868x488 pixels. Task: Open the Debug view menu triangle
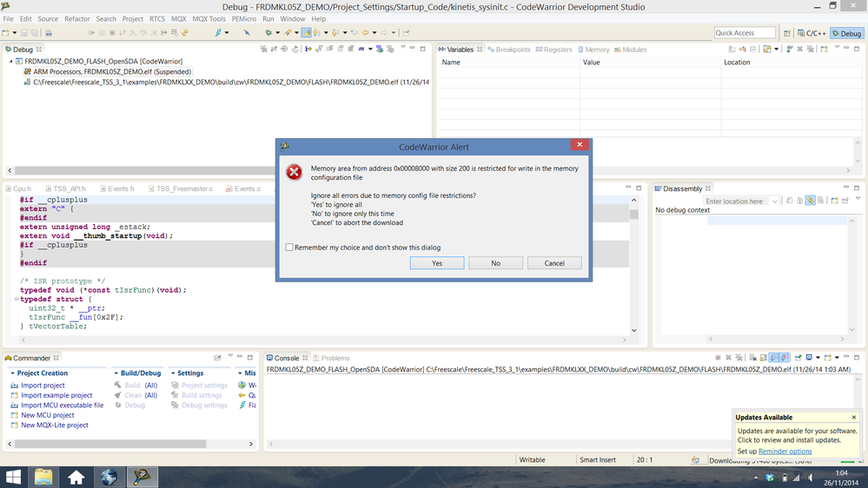pos(403,48)
